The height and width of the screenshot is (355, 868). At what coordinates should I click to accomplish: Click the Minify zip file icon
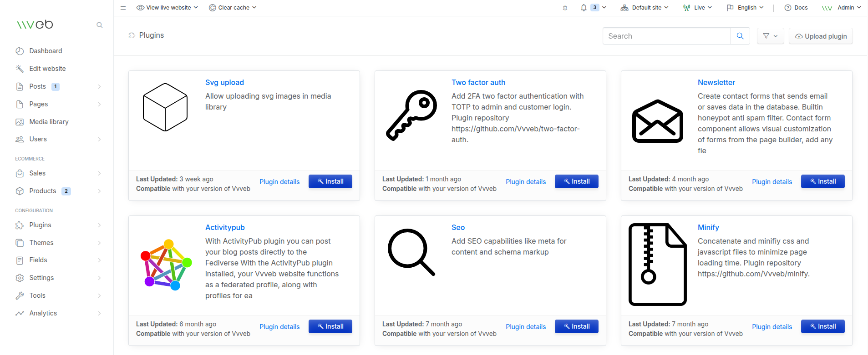click(657, 264)
